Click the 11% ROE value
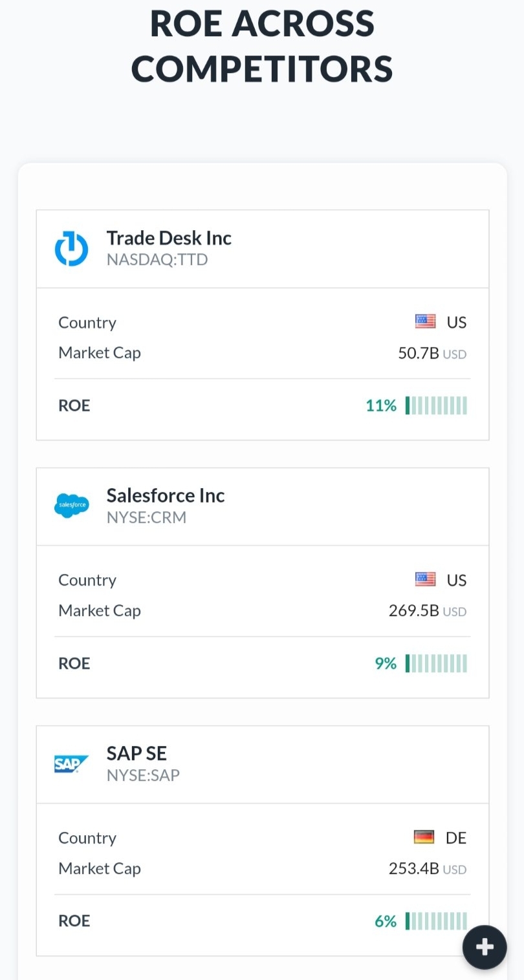 [x=381, y=405]
